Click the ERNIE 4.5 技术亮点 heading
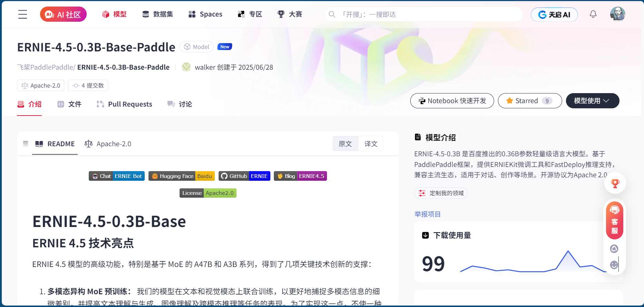This screenshot has height=307, width=644. tap(83, 243)
